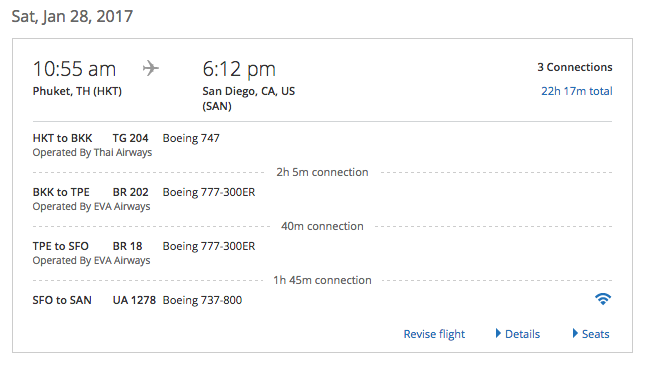Click the 3 Connections label
The image size is (657, 375).
click(575, 67)
